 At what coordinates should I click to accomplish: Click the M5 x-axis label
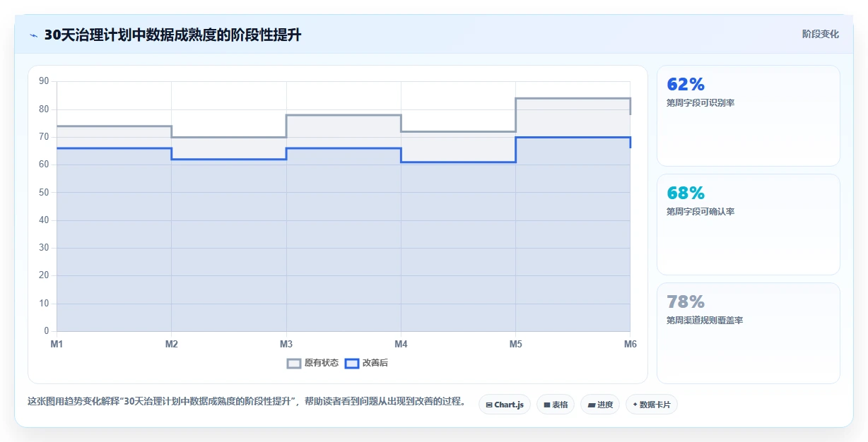[515, 344]
